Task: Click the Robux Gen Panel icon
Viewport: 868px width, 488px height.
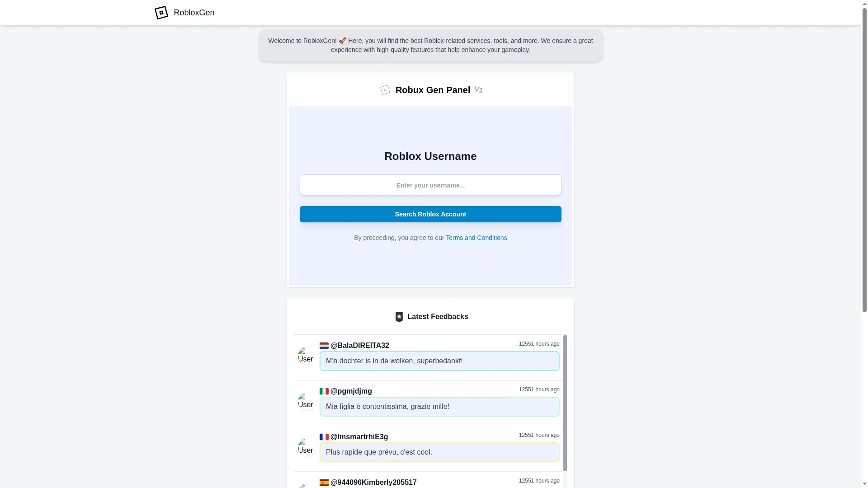Action: [x=385, y=90]
